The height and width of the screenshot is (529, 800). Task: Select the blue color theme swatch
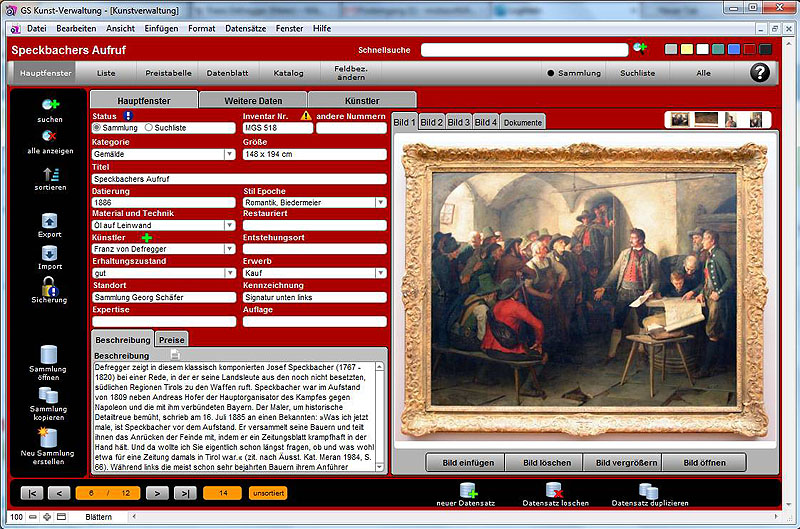coord(734,49)
